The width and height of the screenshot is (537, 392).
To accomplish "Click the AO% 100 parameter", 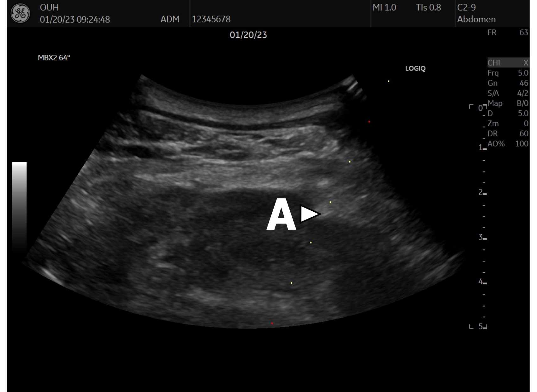I will coord(508,144).
